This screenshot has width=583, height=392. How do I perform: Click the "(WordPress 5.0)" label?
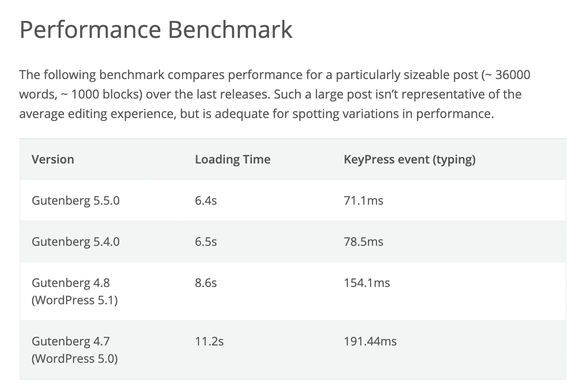[75, 358]
